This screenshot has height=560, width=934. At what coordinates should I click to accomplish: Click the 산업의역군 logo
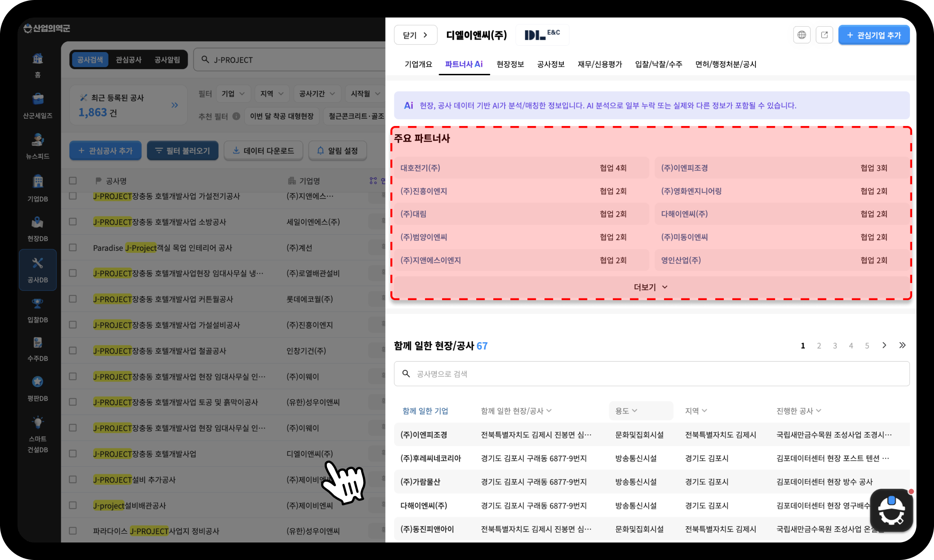click(x=46, y=28)
